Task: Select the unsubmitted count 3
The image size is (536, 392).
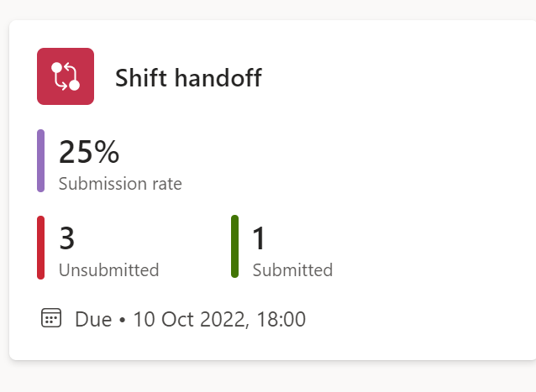Action: point(66,238)
